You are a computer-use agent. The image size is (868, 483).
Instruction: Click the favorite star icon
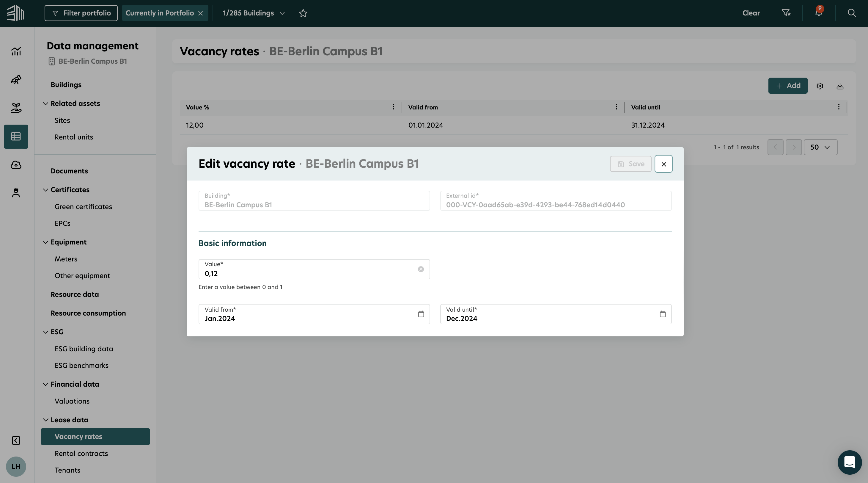point(303,13)
